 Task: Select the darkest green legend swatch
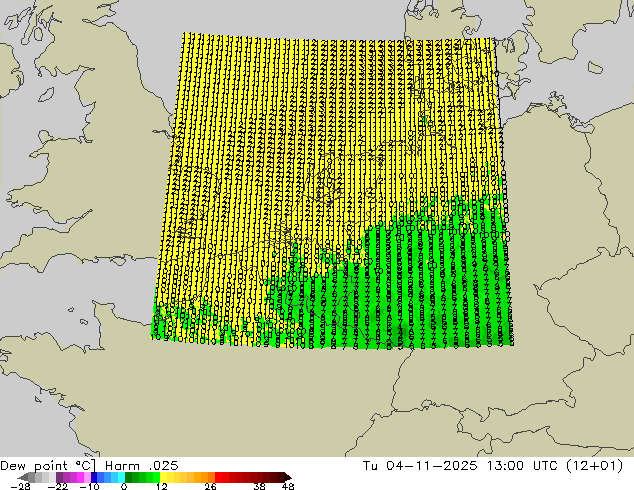pyautogui.click(x=129, y=477)
